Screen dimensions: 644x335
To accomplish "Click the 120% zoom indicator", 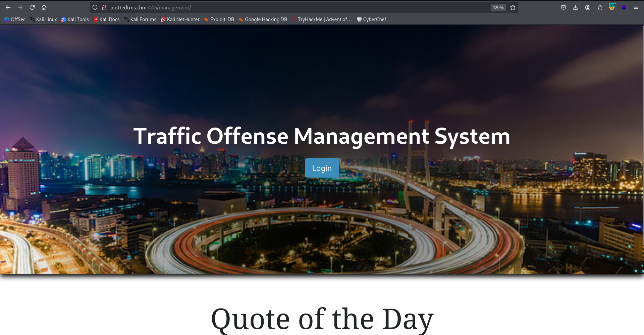I will (498, 7).
